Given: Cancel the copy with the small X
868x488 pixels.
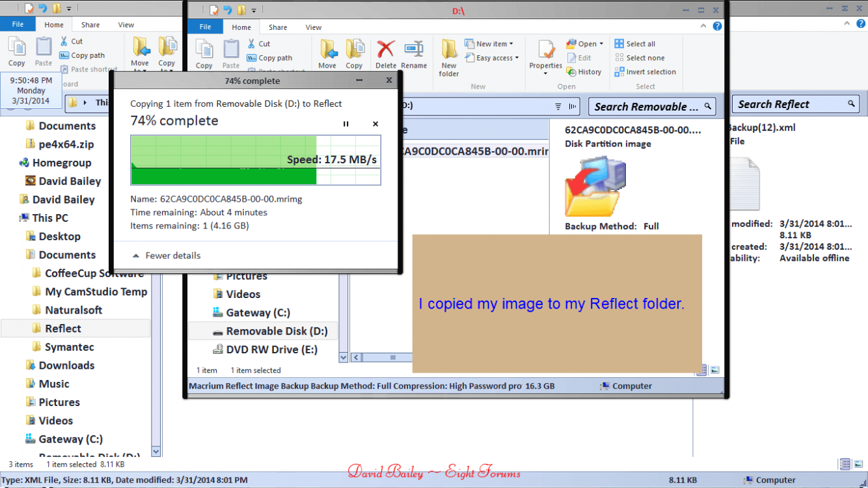Looking at the screenshot, I should point(375,124).
